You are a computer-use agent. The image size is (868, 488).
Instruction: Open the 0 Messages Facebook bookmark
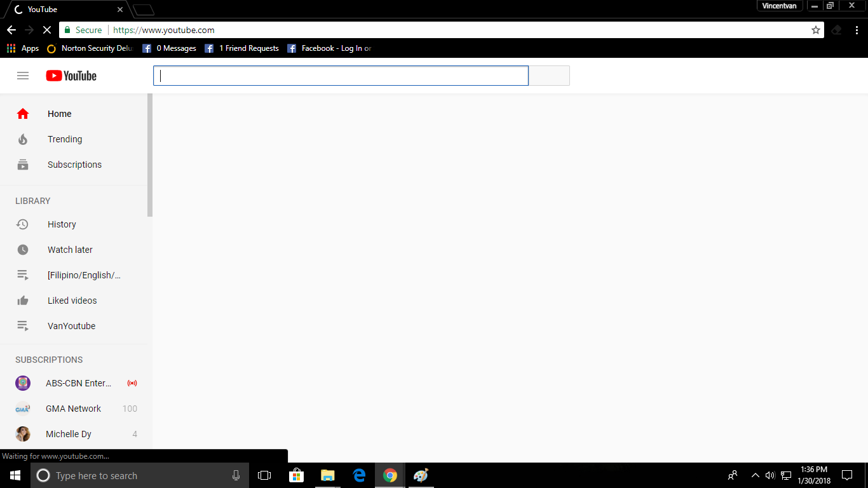click(169, 48)
